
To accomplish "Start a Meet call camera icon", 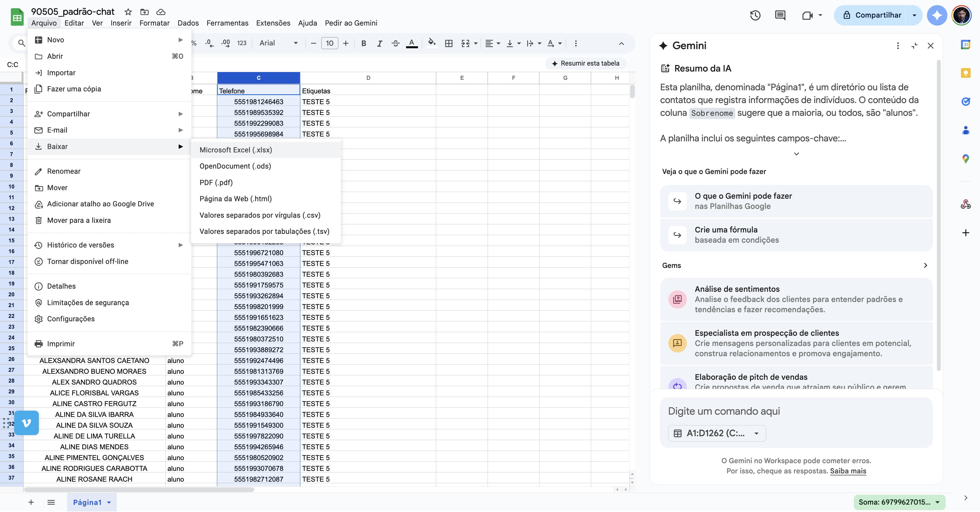I will click(807, 15).
